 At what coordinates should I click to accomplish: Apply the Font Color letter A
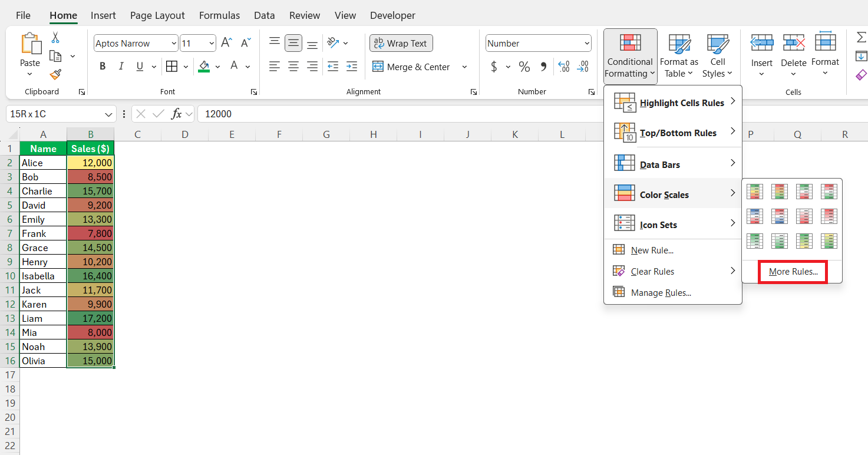234,67
